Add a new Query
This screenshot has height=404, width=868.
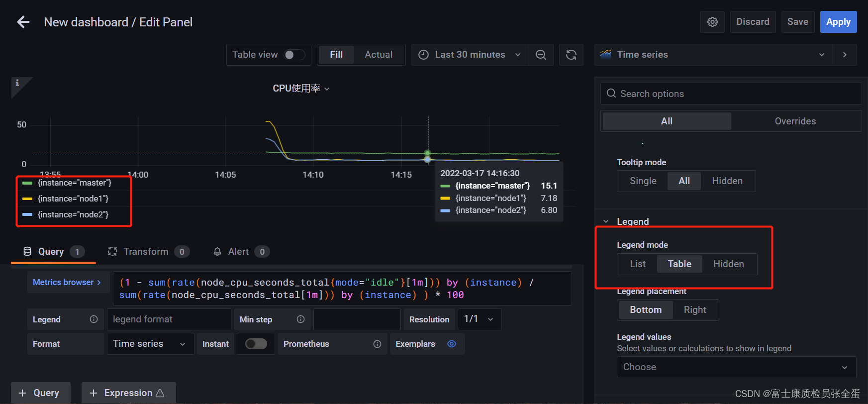tap(40, 393)
